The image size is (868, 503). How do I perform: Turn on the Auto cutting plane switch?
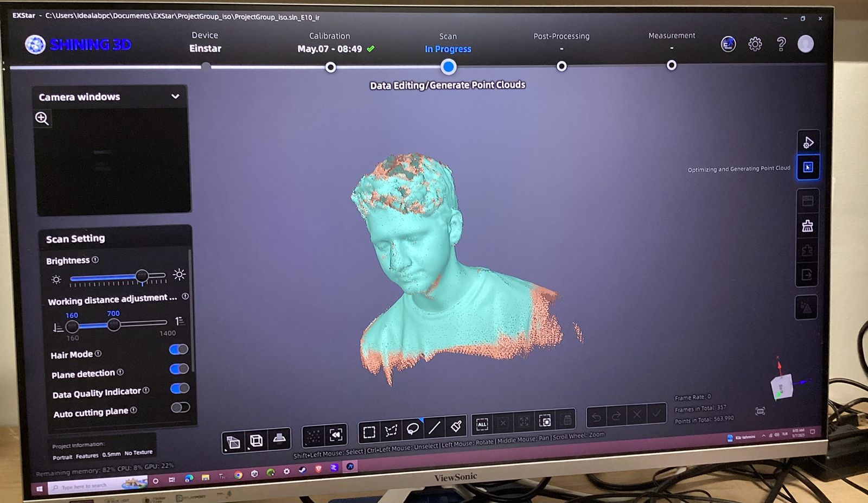point(180,408)
